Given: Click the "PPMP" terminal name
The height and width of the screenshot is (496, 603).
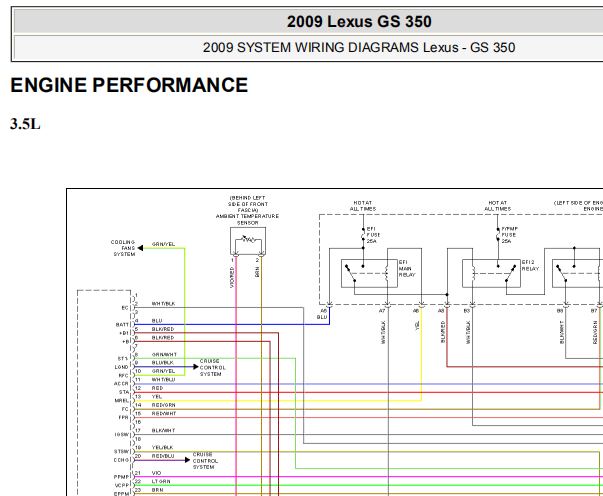Looking at the screenshot, I should (x=122, y=477).
